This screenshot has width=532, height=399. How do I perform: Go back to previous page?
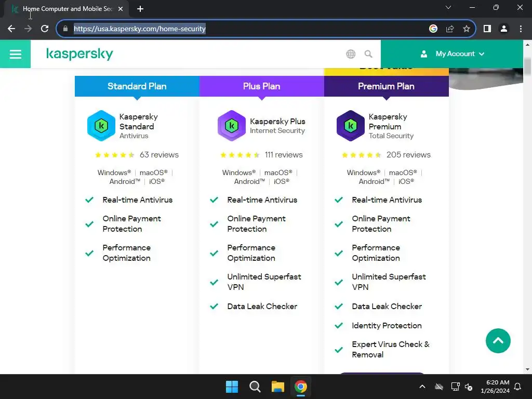[x=11, y=29]
